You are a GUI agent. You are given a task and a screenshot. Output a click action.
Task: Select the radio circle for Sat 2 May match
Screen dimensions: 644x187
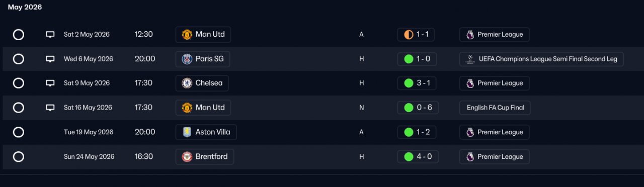(x=19, y=35)
